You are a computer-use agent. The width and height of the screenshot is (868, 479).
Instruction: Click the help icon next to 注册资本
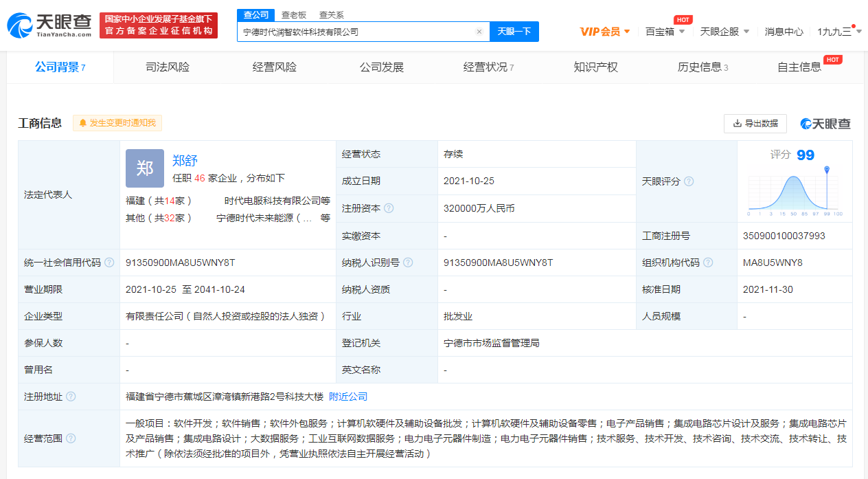389,208
